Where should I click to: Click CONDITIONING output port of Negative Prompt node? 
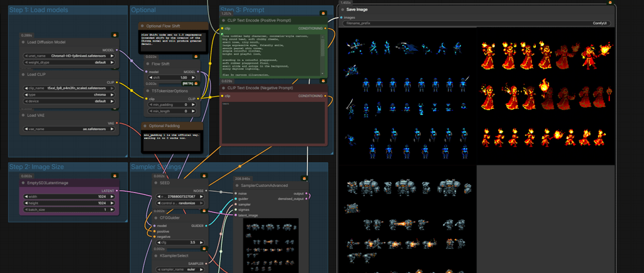coord(325,96)
